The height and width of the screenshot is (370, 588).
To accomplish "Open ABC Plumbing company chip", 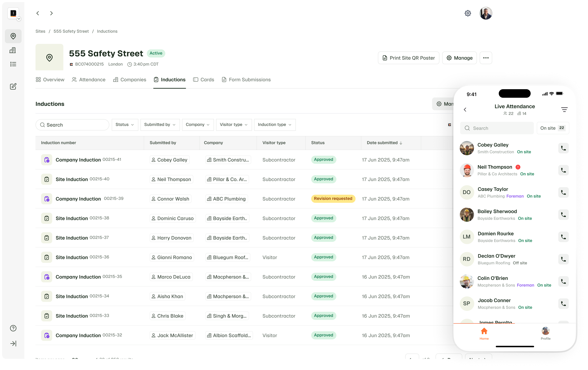I will click(x=227, y=199).
